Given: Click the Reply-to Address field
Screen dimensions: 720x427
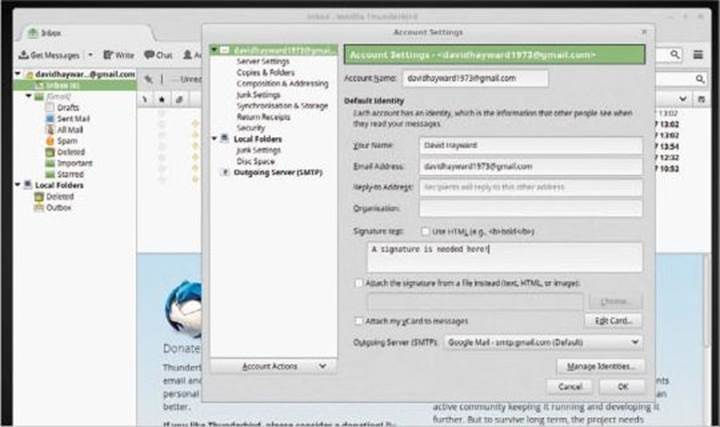Looking at the screenshot, I should point(530,187).
